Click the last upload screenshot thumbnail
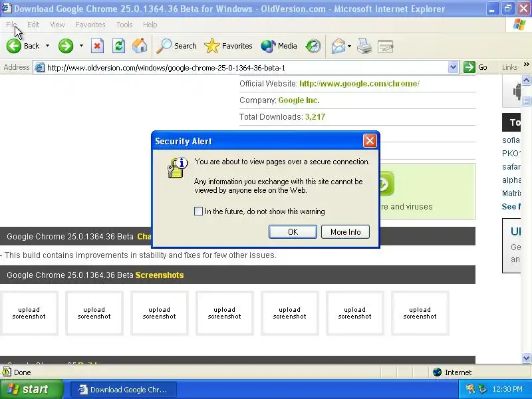The image size is (532, 399). [420, 313]
